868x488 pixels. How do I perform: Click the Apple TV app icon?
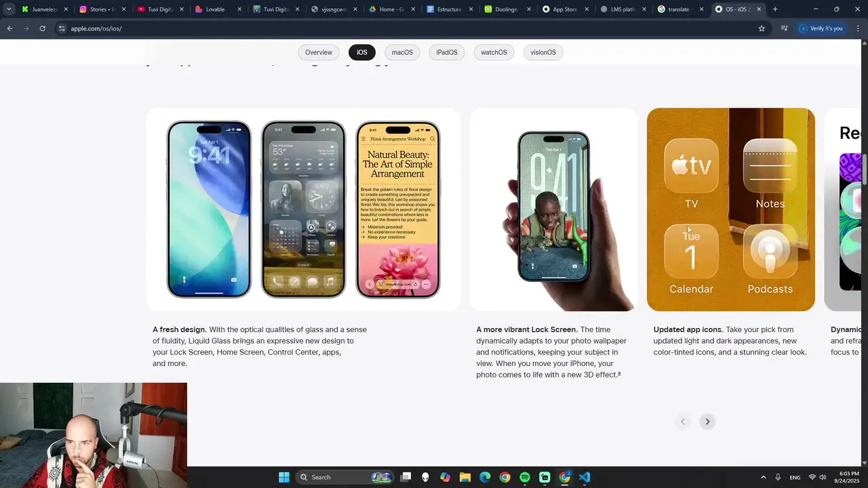(691, 166)
